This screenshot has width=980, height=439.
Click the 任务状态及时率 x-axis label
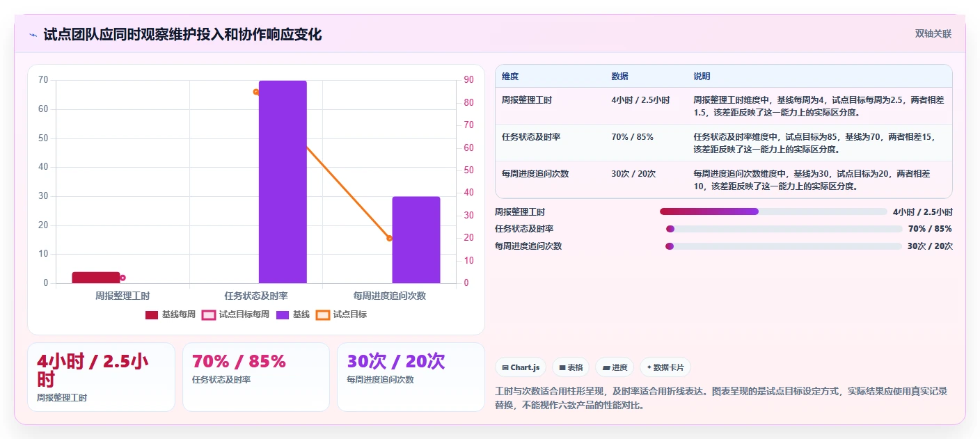pos(256,296)
